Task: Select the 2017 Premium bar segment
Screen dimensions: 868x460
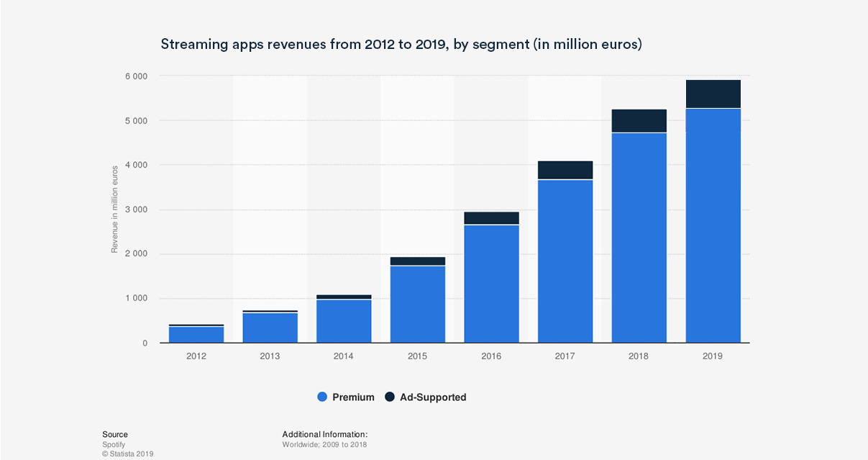Action: click(x=565, y=261)
